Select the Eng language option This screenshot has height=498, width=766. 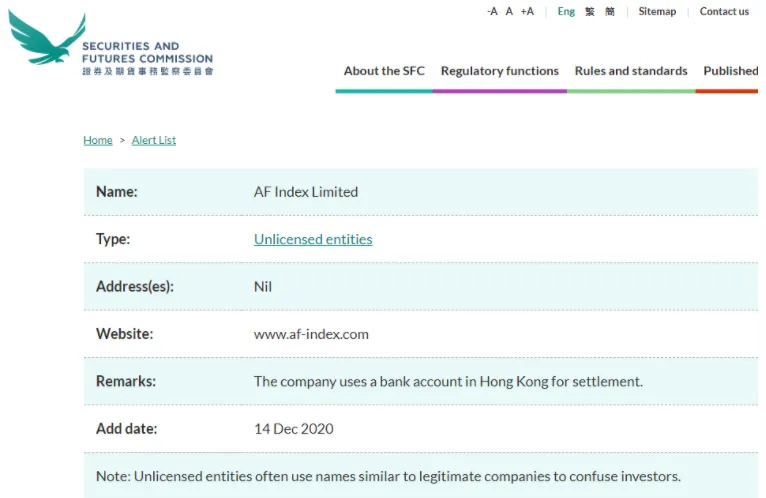click(566, 11)
